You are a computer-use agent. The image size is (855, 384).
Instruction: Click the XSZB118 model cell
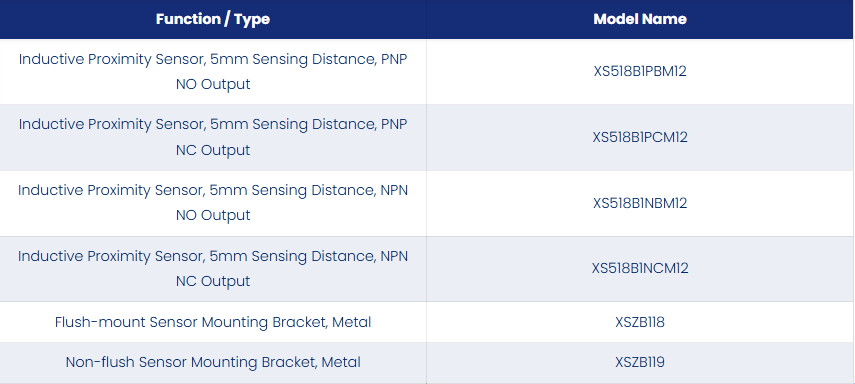pyautogui.click(x=640, y=322)
